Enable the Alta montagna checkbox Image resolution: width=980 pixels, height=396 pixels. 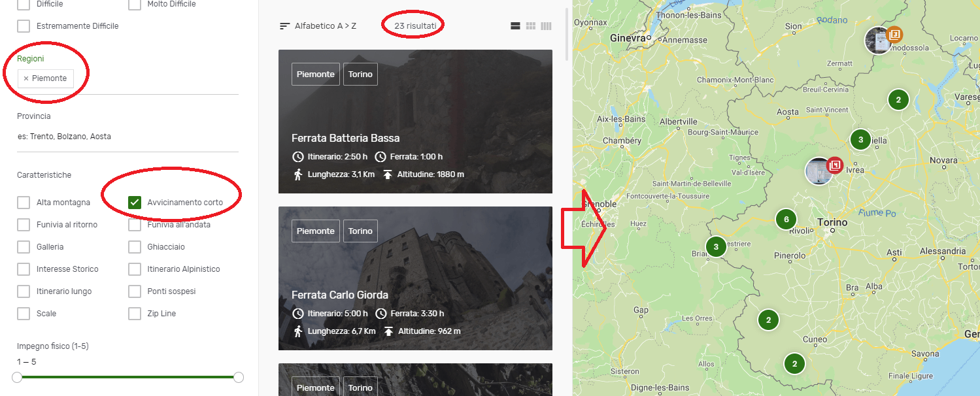pos(24,203)
